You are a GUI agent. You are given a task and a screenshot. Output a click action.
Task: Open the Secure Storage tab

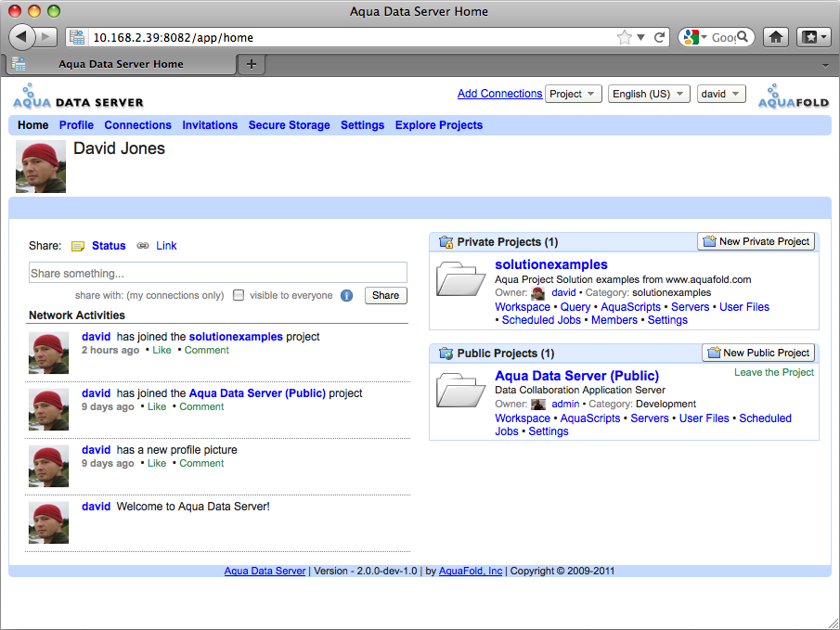point(289,125)
